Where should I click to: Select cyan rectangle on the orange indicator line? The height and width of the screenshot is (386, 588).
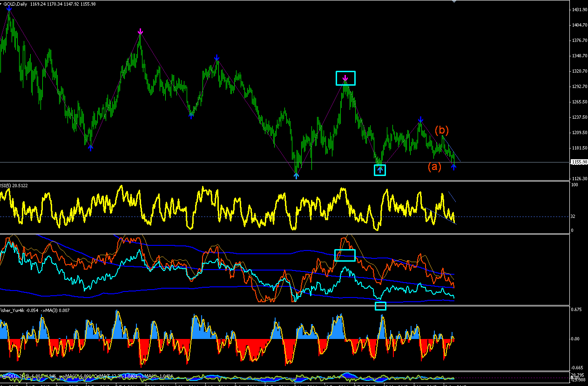coord(345,255)
